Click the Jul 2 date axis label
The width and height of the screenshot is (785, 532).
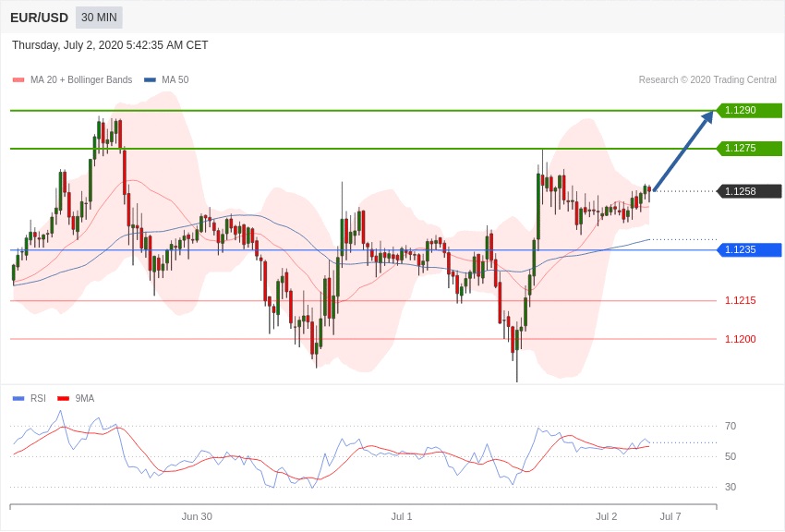606,516
